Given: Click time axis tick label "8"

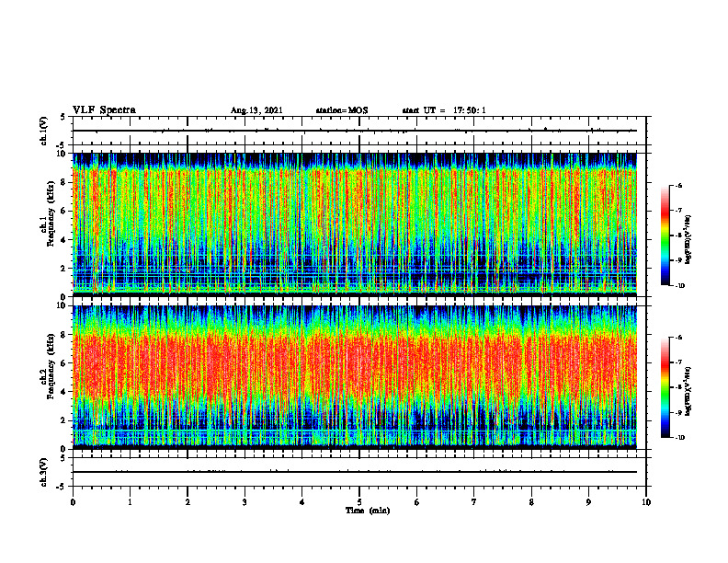Looking at the screenshot, I should [531, 502].
